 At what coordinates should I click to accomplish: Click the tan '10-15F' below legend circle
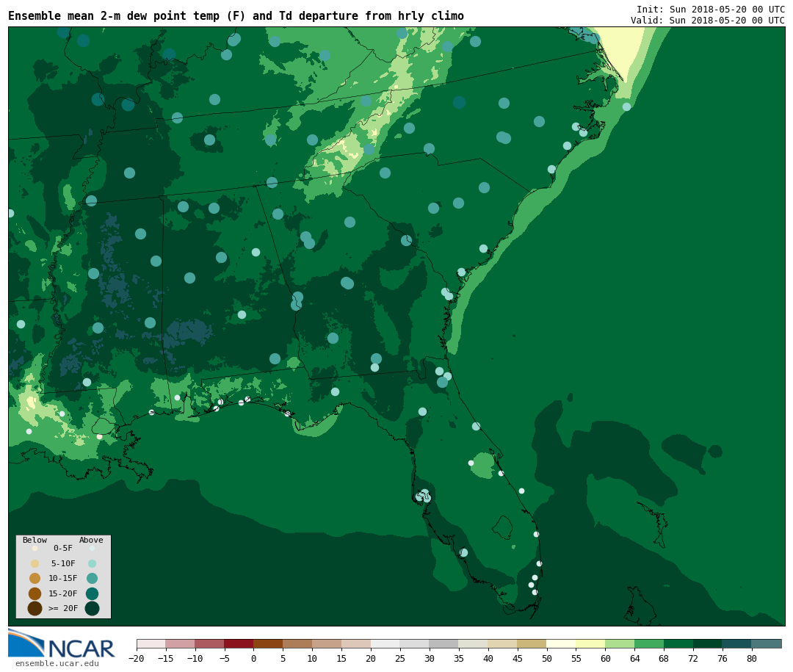(x=35, y=579)
